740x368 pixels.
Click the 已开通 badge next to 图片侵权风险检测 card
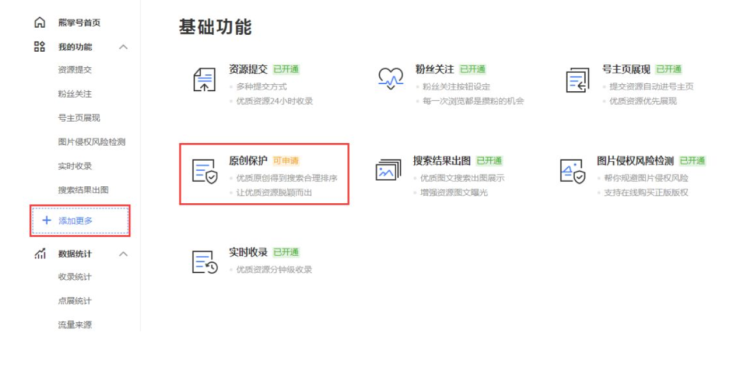(692, 161)
